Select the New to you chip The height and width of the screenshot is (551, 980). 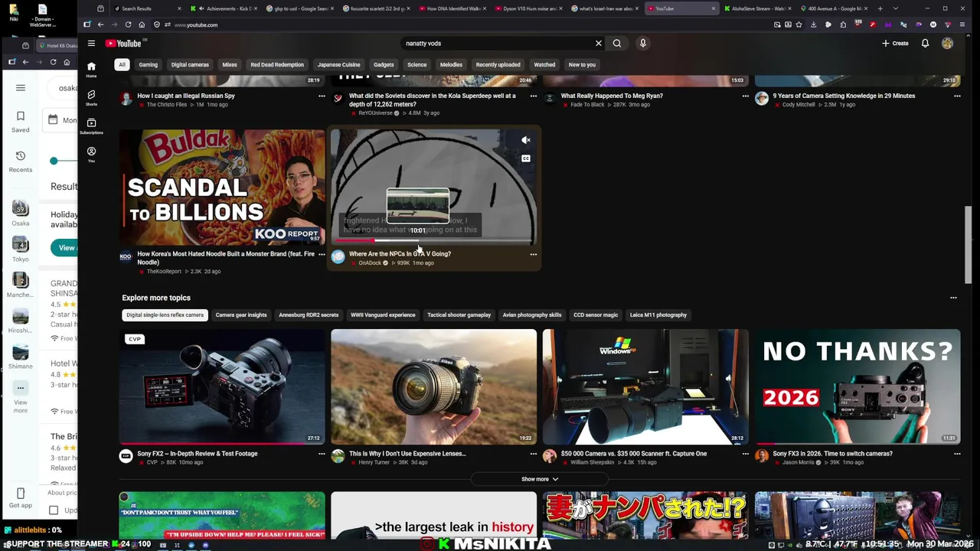pyautogui.click(x=582, y=65)
